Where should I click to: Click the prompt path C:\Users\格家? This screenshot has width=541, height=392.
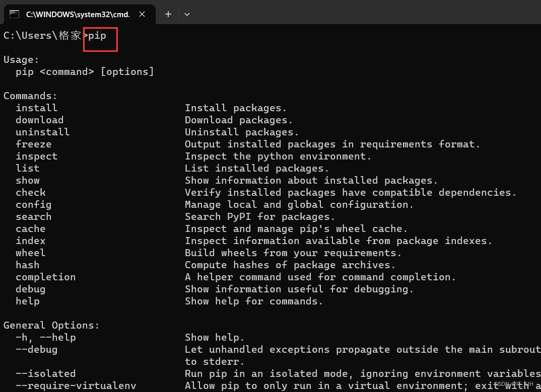tap(42, 36)
